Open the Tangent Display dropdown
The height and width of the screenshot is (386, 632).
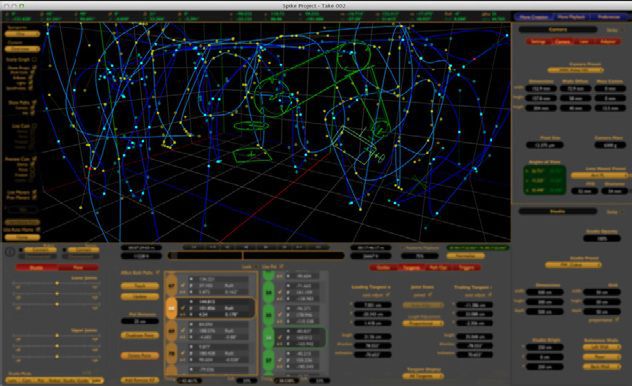pyautogui.click(x=423, y=376)
